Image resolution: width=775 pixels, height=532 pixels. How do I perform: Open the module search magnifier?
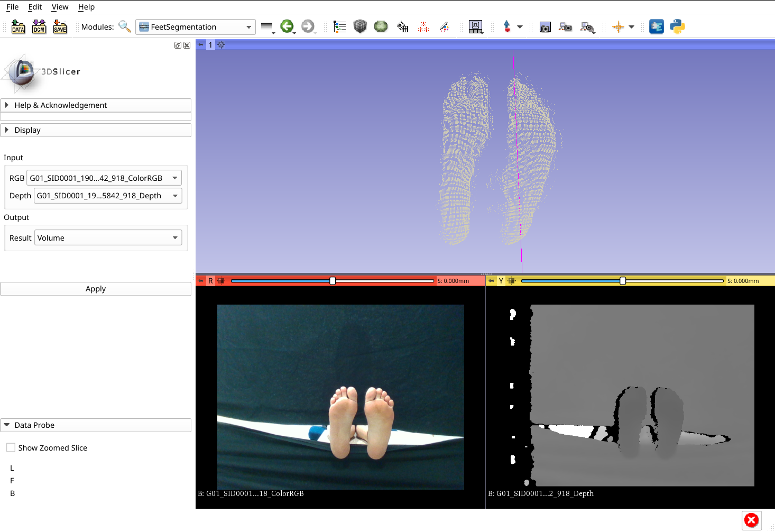(125, 26)
